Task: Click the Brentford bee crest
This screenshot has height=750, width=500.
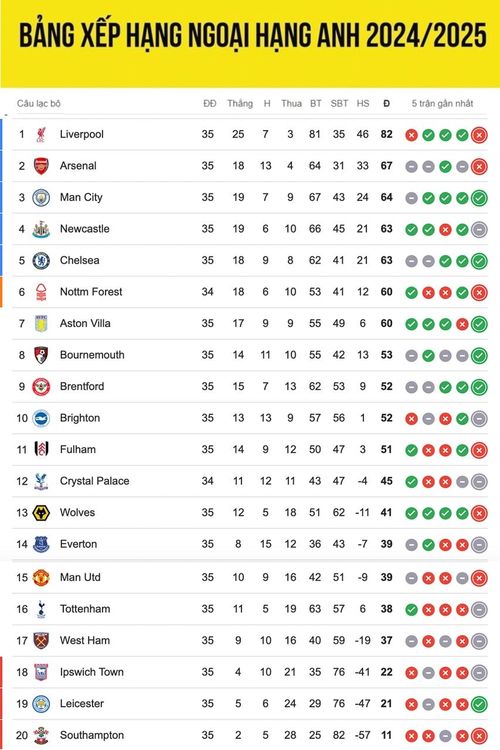Action: coord(41,386)
